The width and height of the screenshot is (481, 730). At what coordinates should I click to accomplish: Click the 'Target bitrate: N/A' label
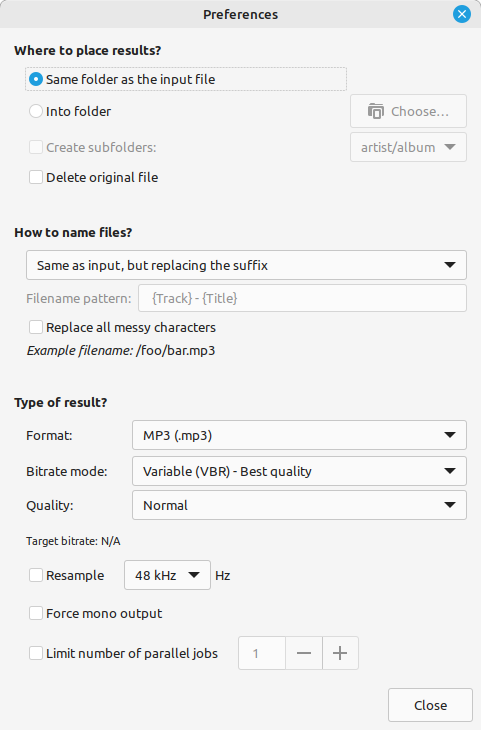click(73, 541)
